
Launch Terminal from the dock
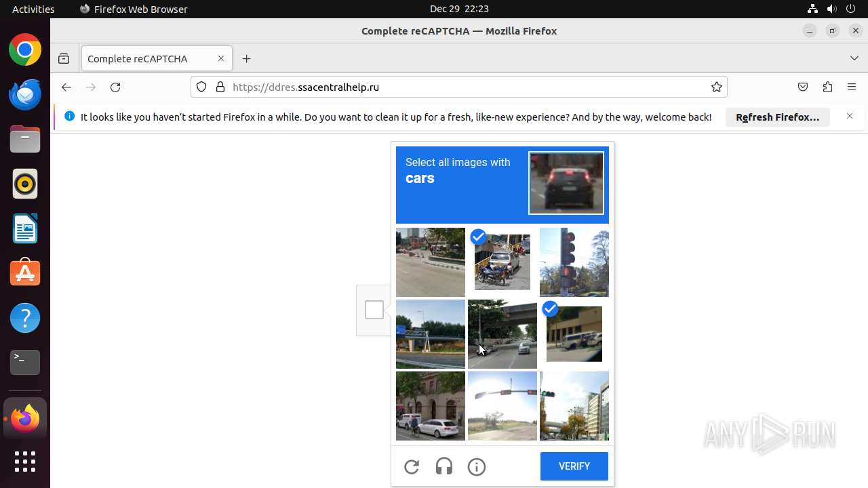25,363
